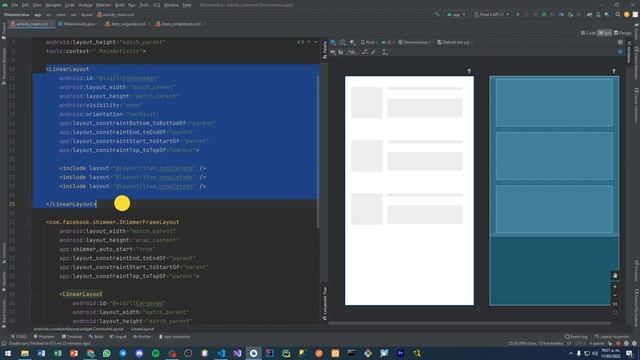The image size is (640, 360).
Task: Click the teal blueprint preview
Action: 554,190
